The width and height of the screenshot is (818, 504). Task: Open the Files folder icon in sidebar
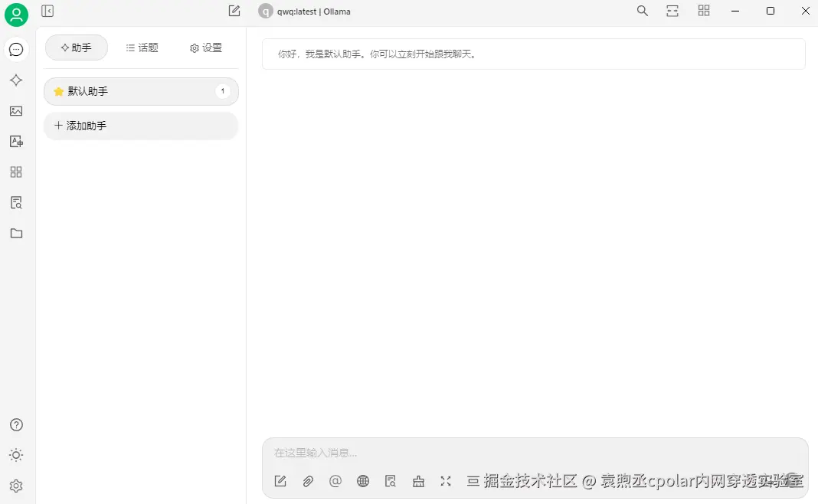[16, 233]
